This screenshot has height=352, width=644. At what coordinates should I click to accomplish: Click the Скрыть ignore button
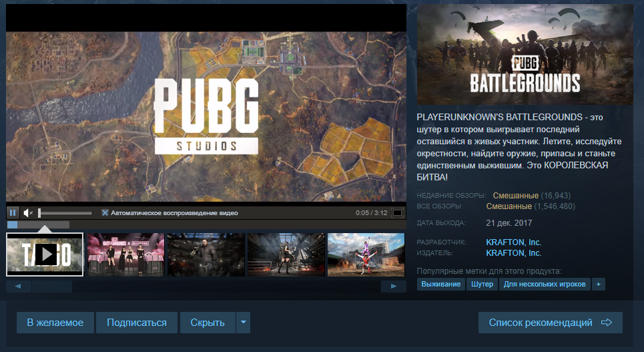coord(208,323)
